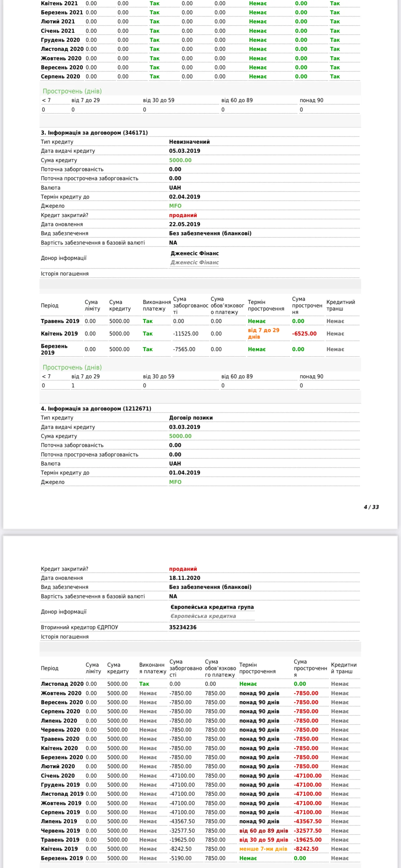Click the debt amount -43567.50 for Липень 2019

pos(182,821)
